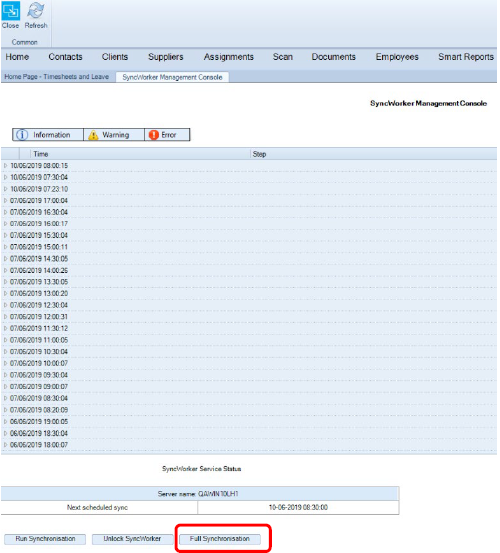Click the Run Synchronisation button
Viewport: 500px width, 553px height.
point(45,539)
